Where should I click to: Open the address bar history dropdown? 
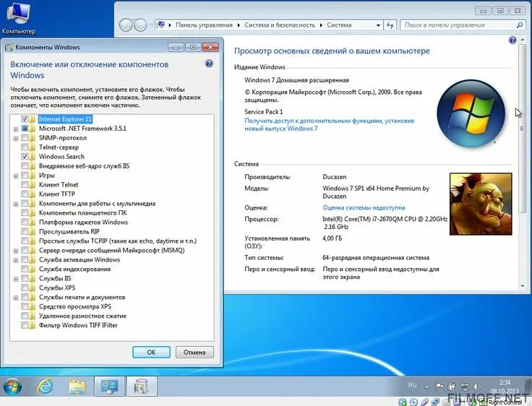(378, 25)
